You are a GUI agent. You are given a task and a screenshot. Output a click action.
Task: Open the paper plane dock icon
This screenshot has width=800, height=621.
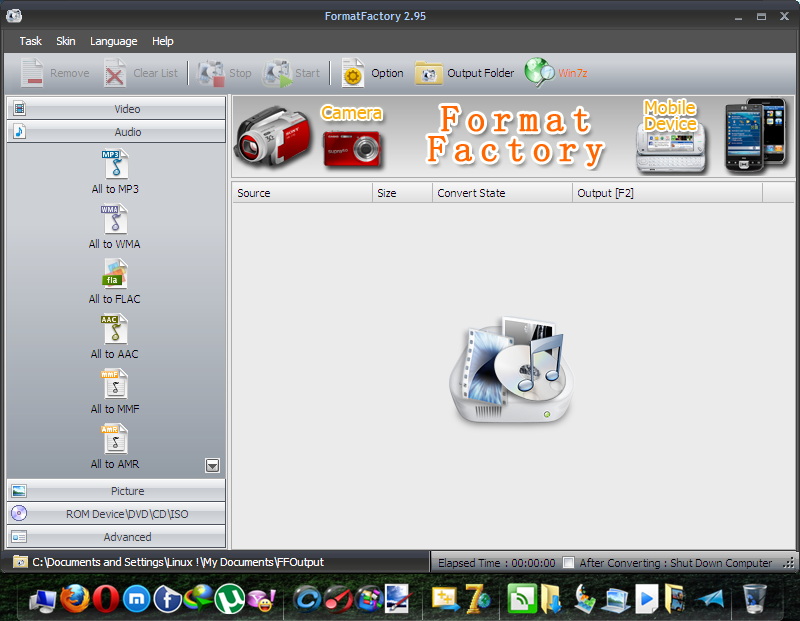[x=710, y=599]
